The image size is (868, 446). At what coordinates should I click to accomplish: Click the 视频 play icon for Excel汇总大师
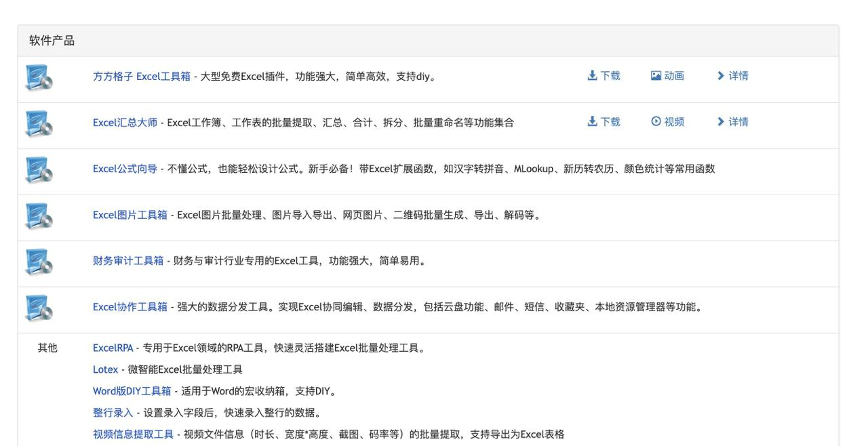[x=654, y=122]
